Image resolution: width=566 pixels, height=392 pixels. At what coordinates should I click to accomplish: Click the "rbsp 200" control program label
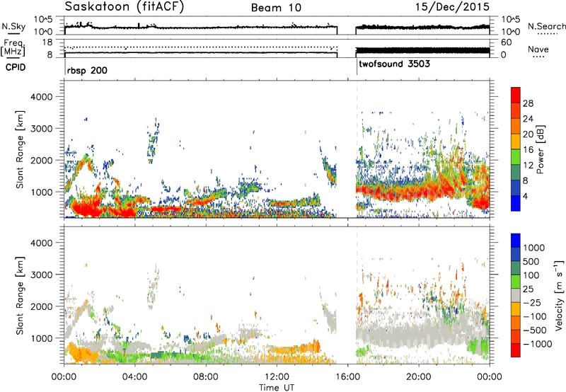point(87,70)
